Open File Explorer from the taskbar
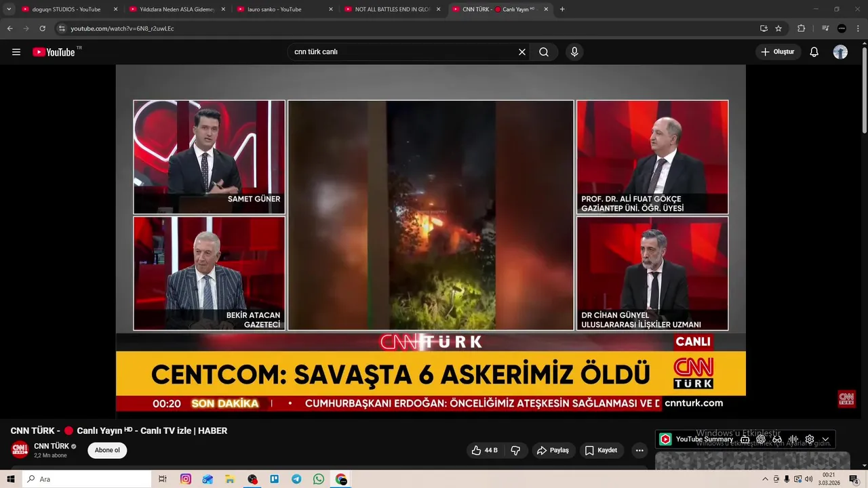Viewport: 868px width, 488px height. coord(230,479)
